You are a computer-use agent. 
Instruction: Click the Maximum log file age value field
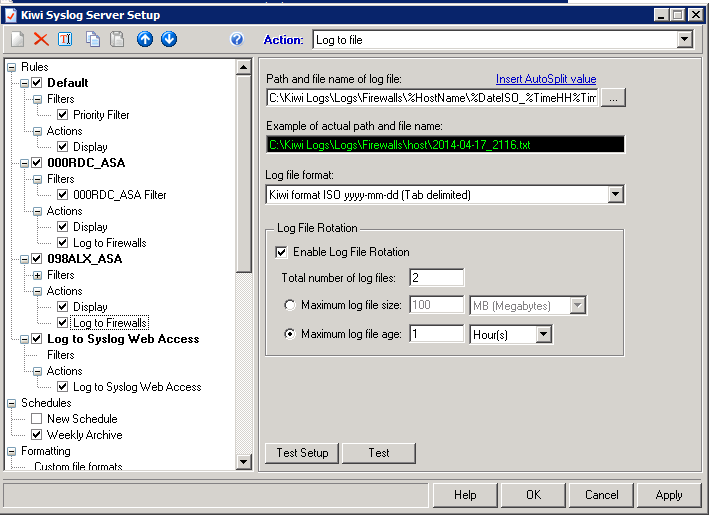(x=436, y=334)
